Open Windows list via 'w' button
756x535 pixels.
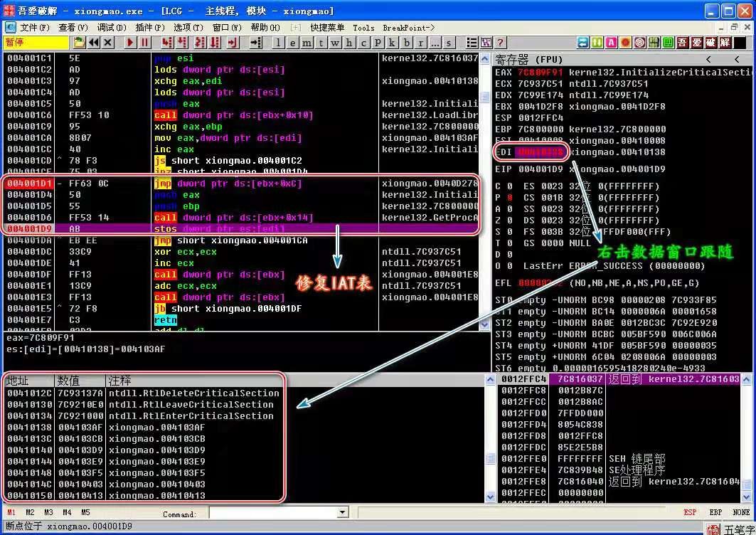coord(335,43)
